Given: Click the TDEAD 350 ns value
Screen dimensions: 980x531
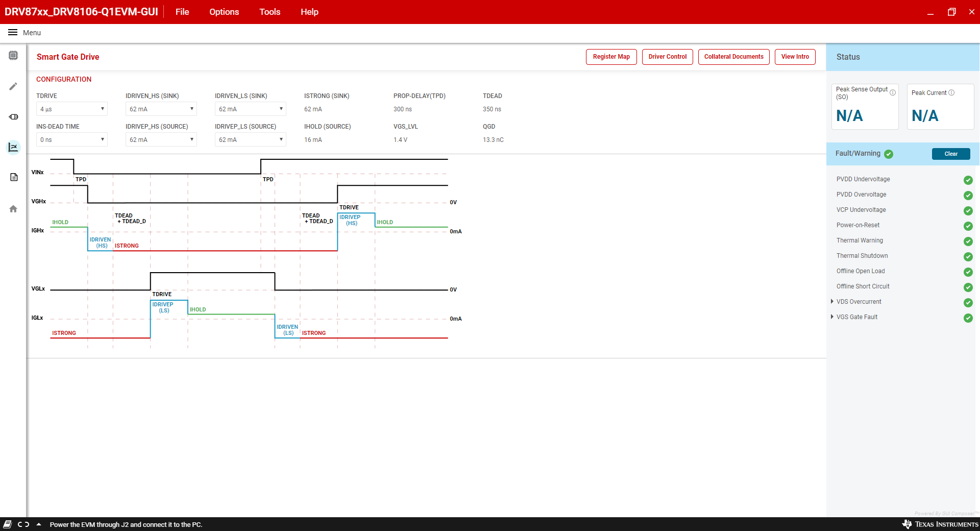Looking at the screenshot, I should pyautogui.click(x=492, y=109).
